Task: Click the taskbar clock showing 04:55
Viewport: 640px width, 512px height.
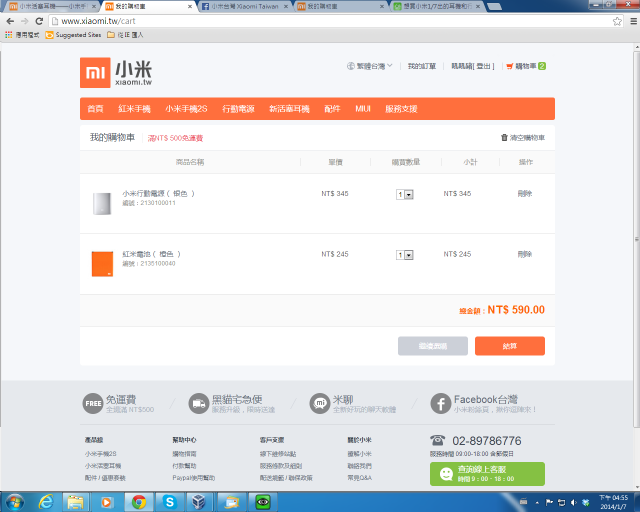Action: click(x=613, y=502)
